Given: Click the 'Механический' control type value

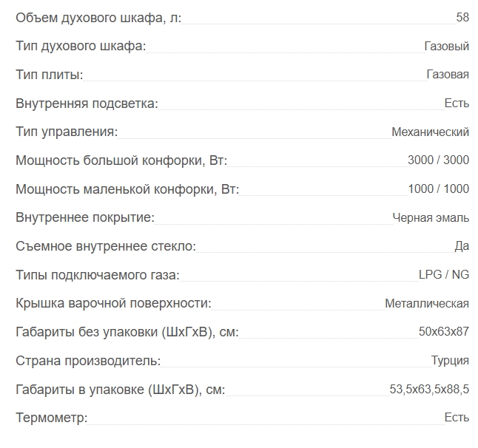Looking at the screenshot, I should (430, 132).
